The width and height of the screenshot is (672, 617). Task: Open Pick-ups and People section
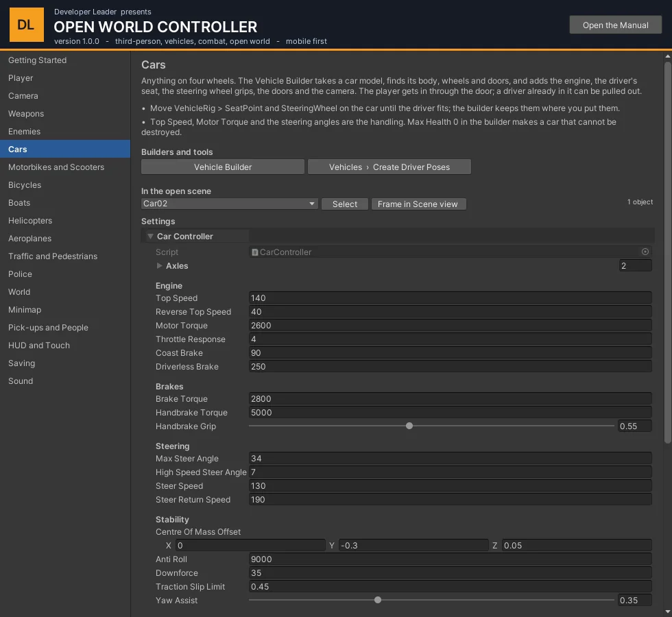coord(65,328)
